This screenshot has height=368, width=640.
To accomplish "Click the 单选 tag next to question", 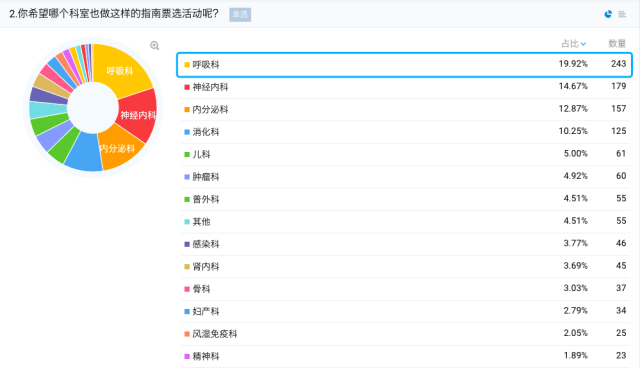I will click(x=240, y=15).
